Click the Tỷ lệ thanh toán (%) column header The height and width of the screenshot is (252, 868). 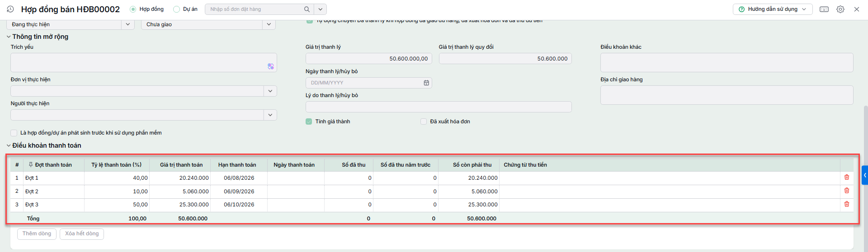[x=117, y=165]
